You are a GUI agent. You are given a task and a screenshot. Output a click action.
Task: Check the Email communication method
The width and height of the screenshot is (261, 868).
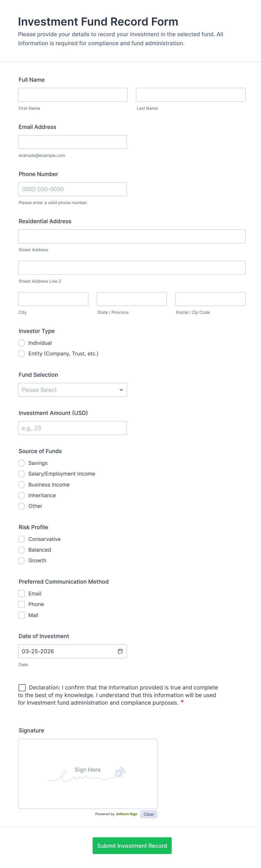tap(22, 593)
